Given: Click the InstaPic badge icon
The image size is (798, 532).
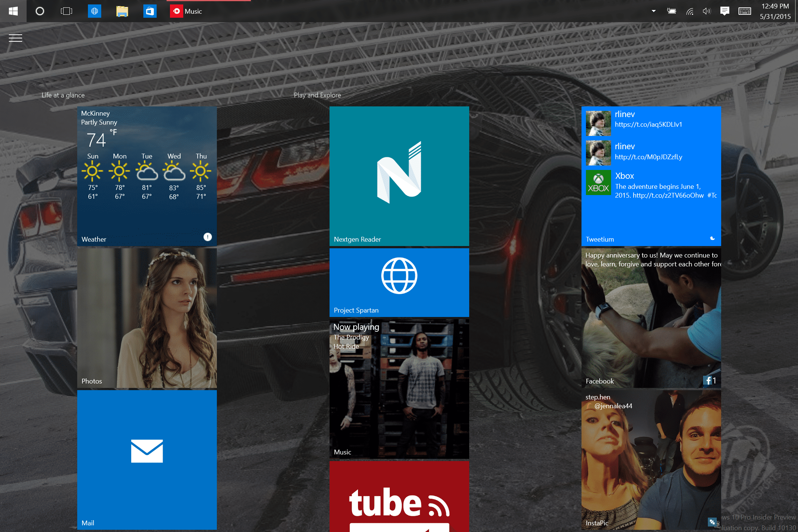Looking at the screenshot, I should tap(712, 522).
